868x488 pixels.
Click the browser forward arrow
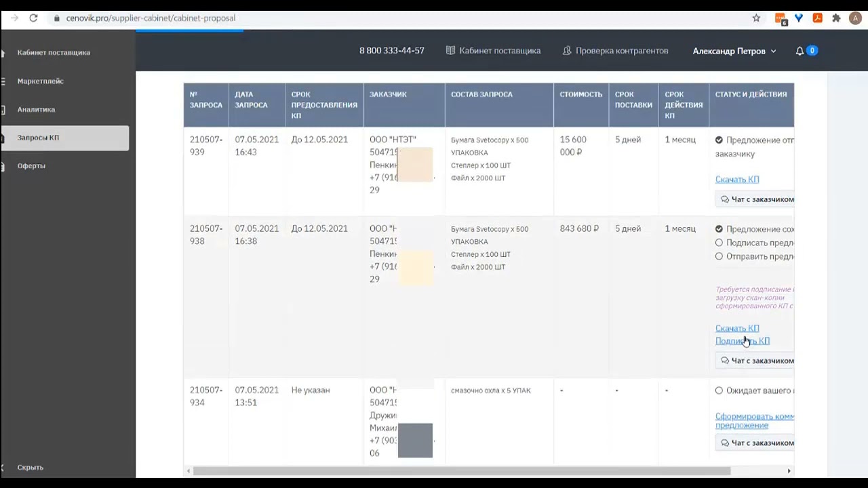click(x=14, y=18)
